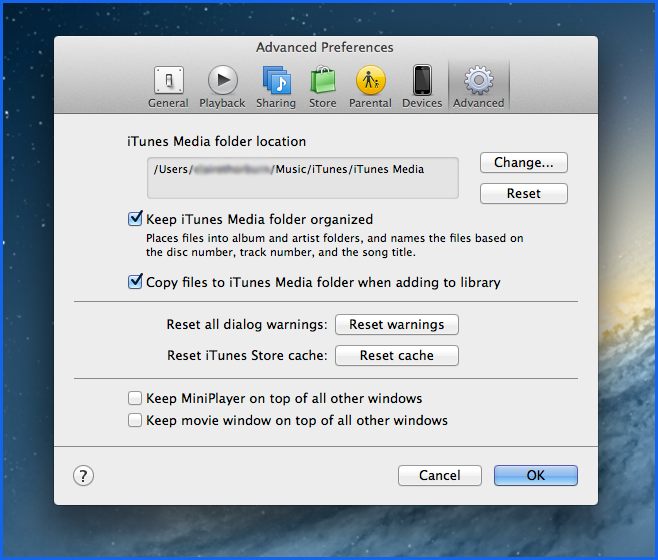Click the Reset folder location button

[x=524, y=194]
